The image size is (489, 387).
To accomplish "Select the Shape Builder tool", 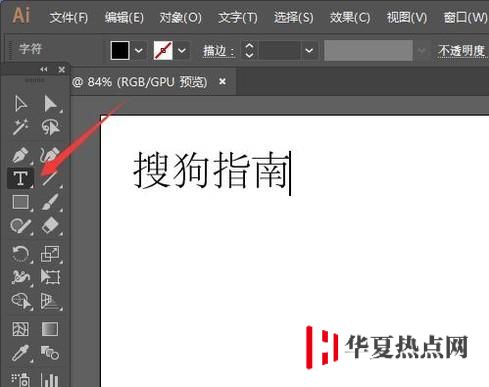I will tap(21, 301).
